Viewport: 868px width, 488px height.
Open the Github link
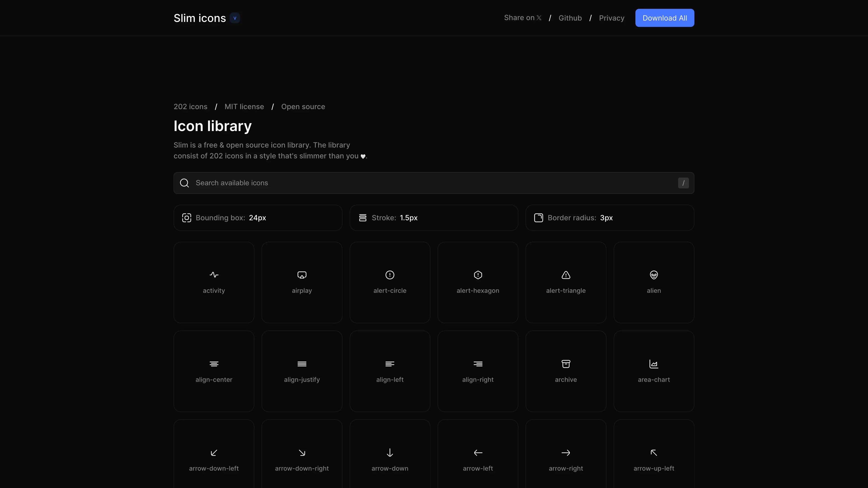[570, 18]
